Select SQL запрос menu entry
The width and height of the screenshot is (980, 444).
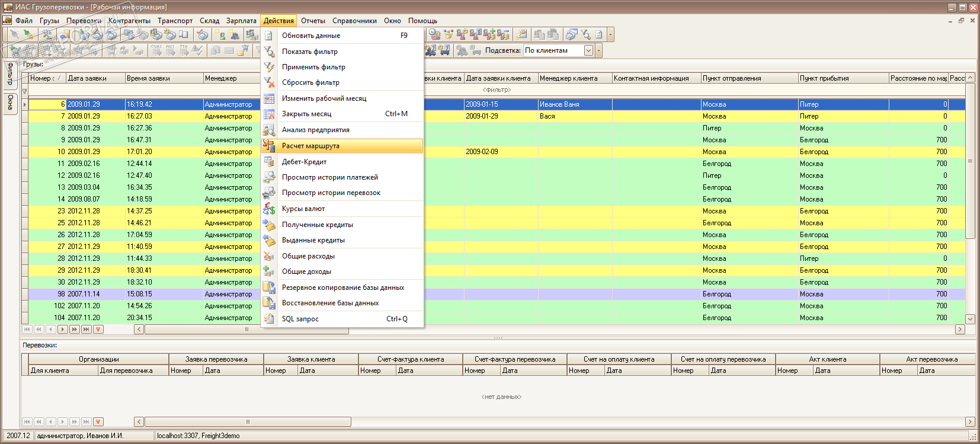300,319
